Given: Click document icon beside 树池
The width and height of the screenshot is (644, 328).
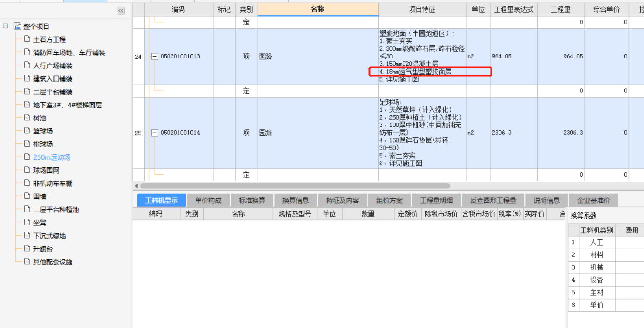Looking at the screenshot, I should [x=27, y=118].
